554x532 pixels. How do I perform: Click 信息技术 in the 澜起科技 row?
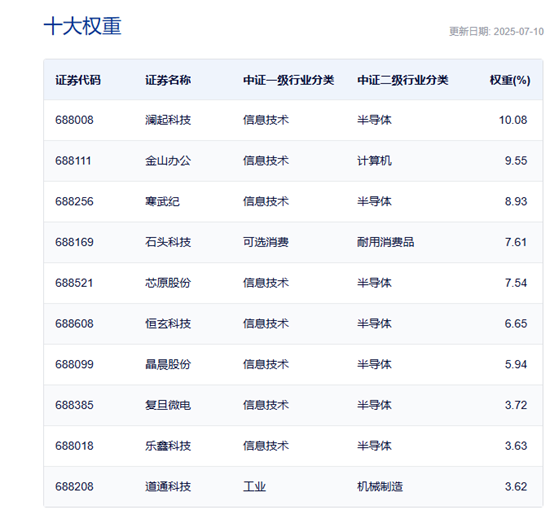click(266, 120)
